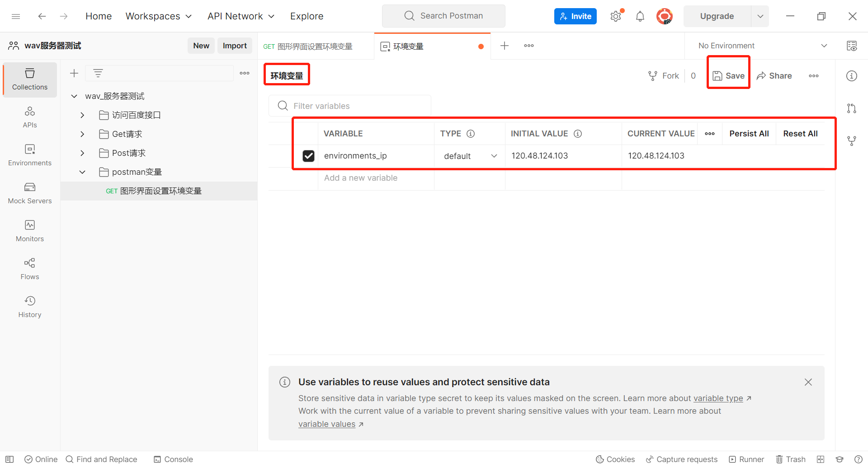This screenshot has height=467, width=868.
Task: Save the collection variables
Action: click(728, 76)
